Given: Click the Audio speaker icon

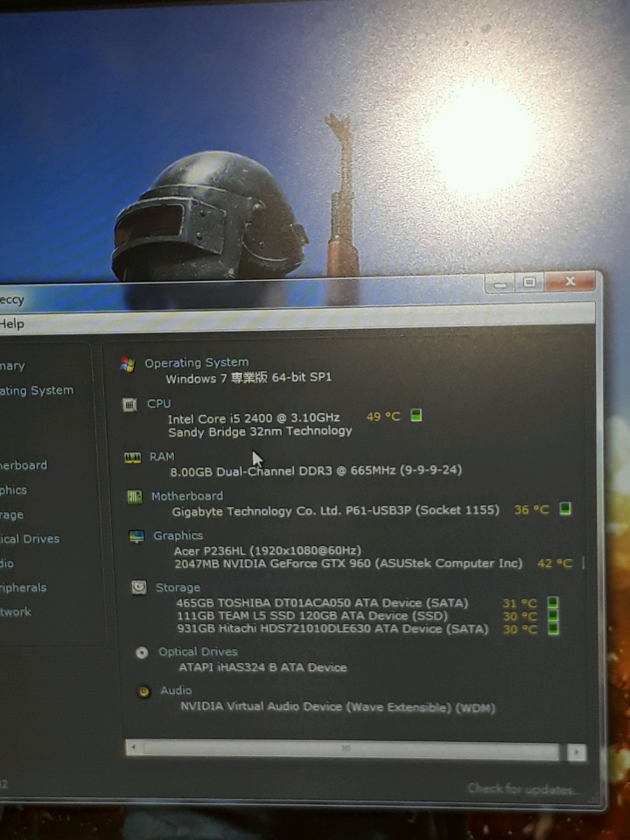Looking at the screenshot, I should coord(143,691).
